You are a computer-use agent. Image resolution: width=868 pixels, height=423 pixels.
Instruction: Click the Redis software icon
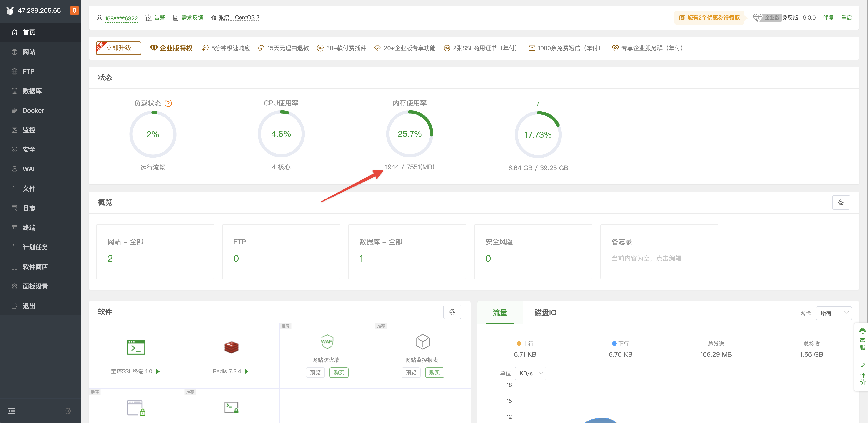pyautogui.click(x=232, y=347)
